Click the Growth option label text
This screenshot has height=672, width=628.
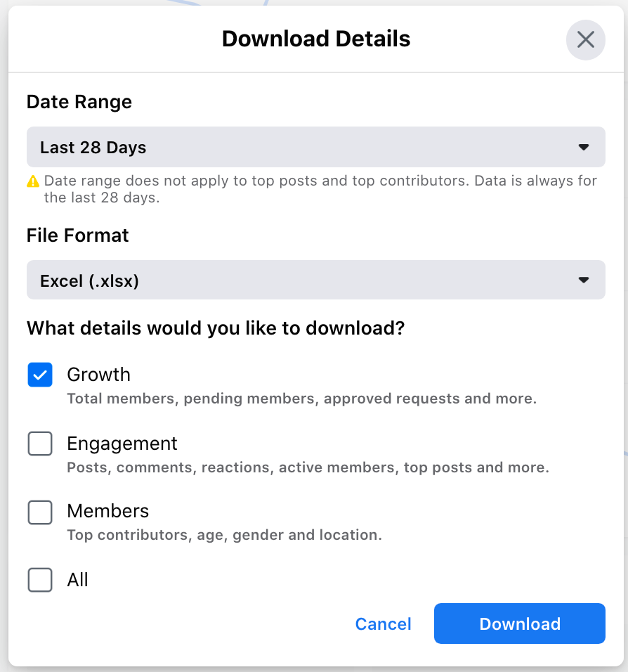click(x=98, y=375)
